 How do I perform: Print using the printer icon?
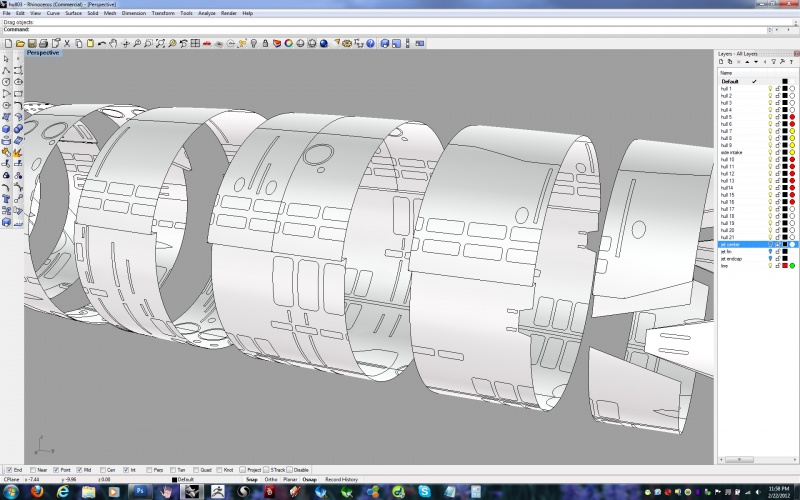43,43
